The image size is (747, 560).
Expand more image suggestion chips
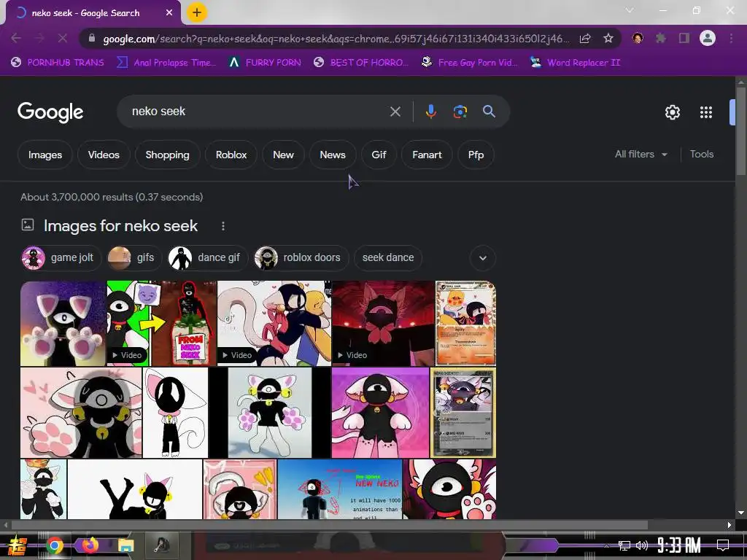click(x=483, y=257)
